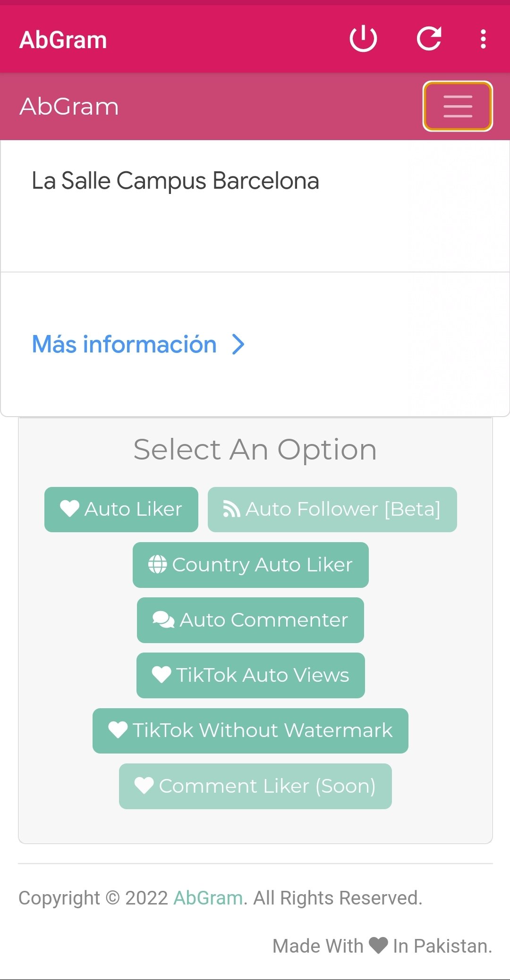
Task: Open the Más información link
Action: point(124,344)
